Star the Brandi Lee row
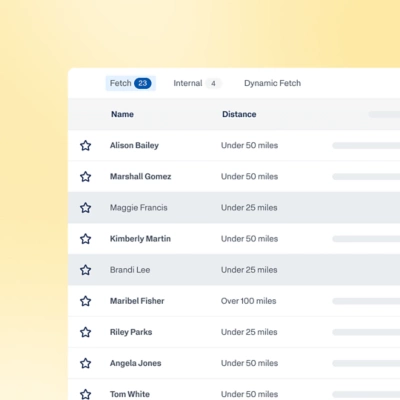This screenshot has height=400, width=400. pyautogui.click(x=86, y=270)
